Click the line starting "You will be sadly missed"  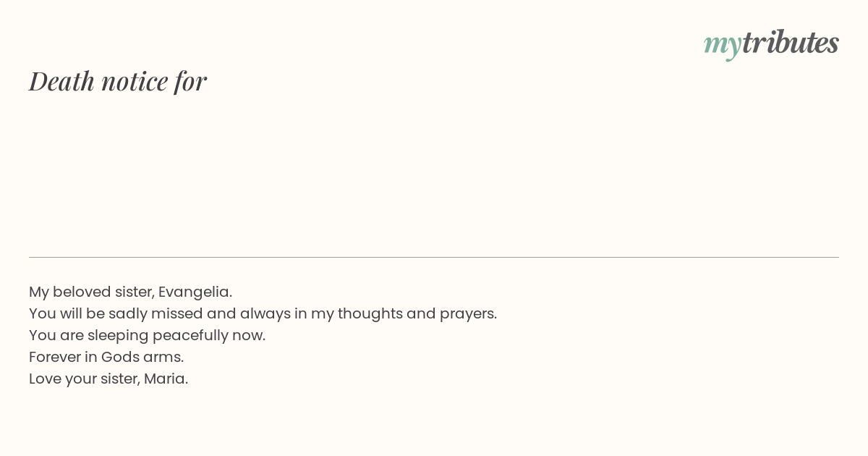(263, 313)
